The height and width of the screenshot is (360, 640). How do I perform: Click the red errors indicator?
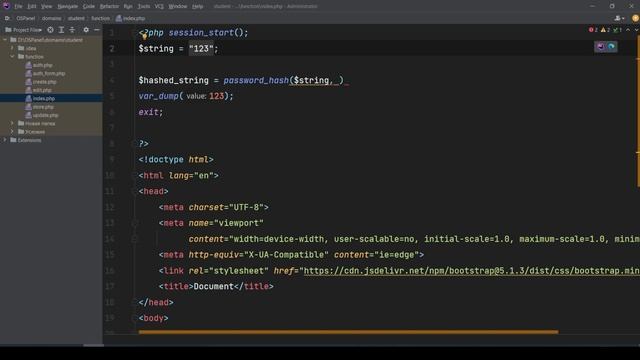593,30
